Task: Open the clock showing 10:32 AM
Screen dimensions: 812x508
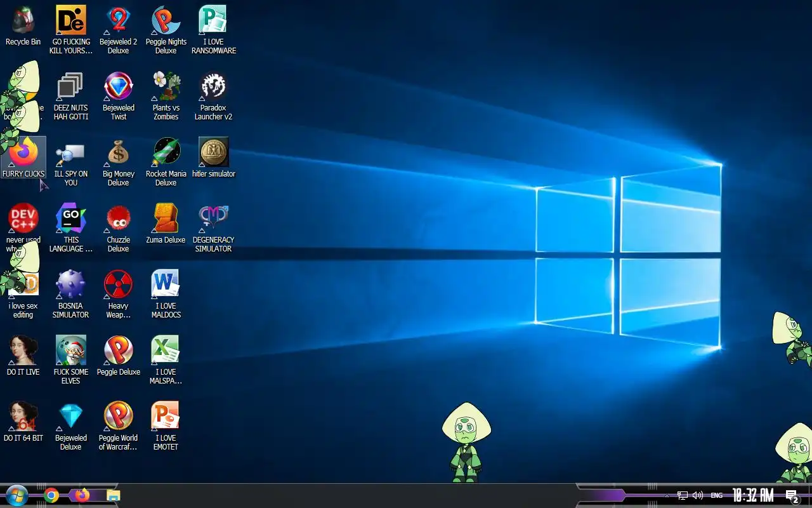Action: coord(753,495)
